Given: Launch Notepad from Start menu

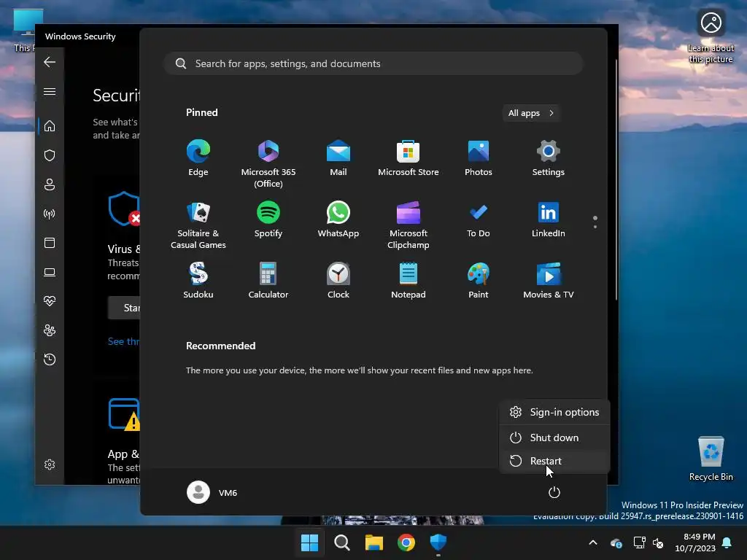Looking at the screenshot, I should pyautogui.click(x=409, y=281).
